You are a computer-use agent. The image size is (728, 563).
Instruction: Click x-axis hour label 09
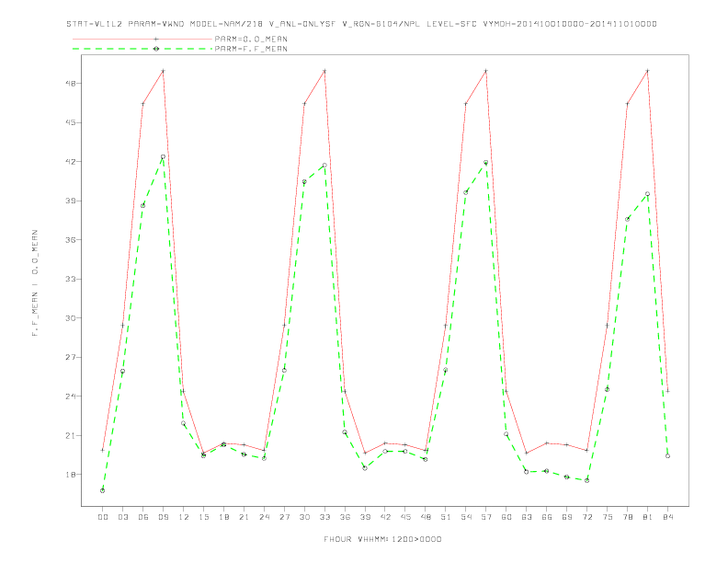pyautogui.click(x=163, y=517)
